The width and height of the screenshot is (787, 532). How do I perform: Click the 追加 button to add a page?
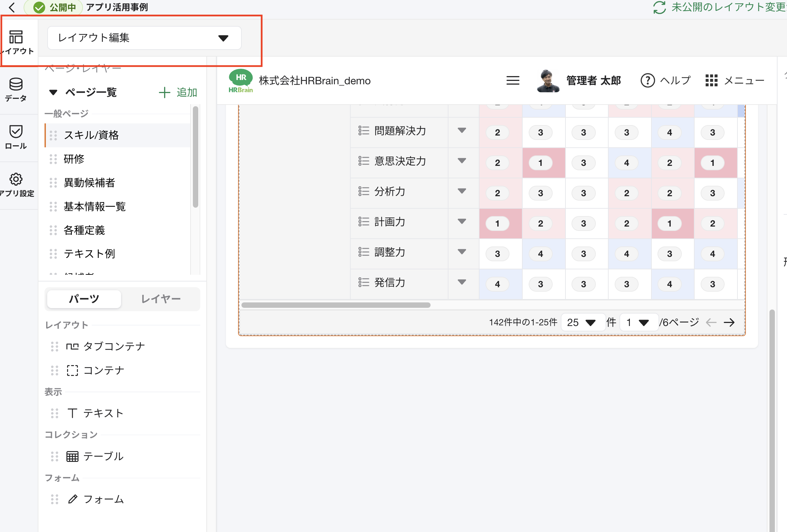click(x=178, y=92)
